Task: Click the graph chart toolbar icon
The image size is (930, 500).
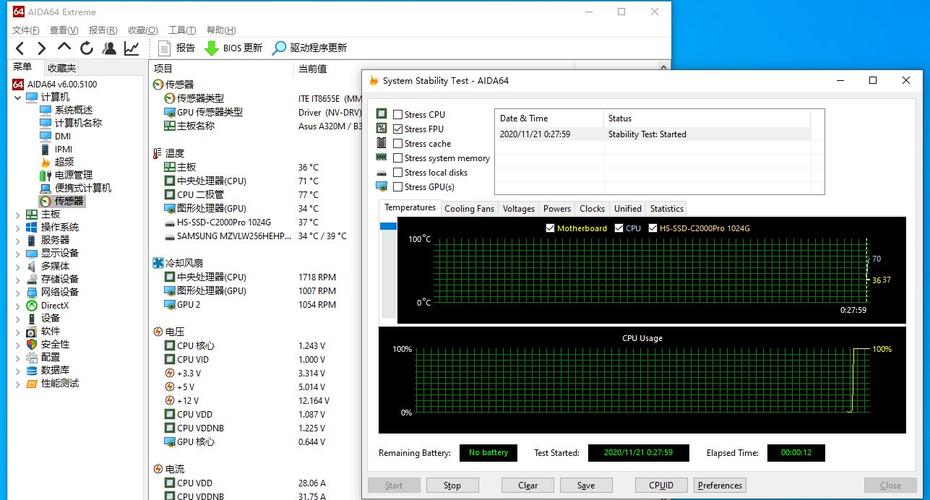Action: (x=132, y=48)
